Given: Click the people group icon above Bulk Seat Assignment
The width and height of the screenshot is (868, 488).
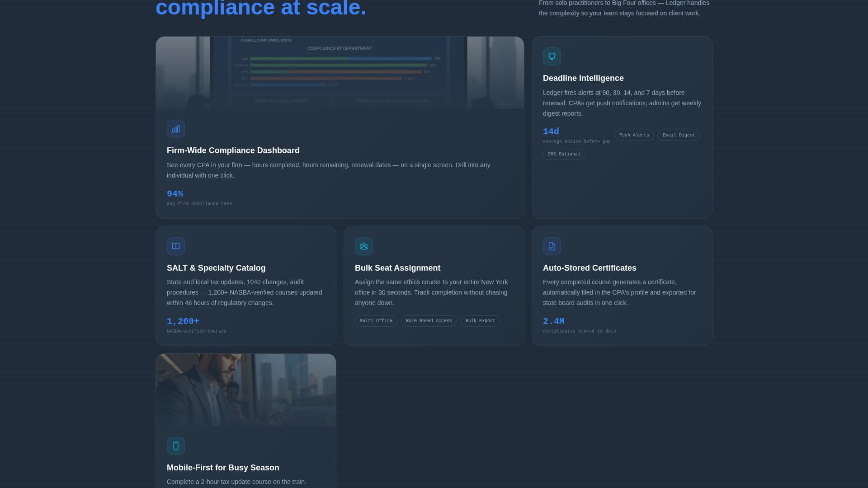Looking at the screenshot, I should 364,246.
